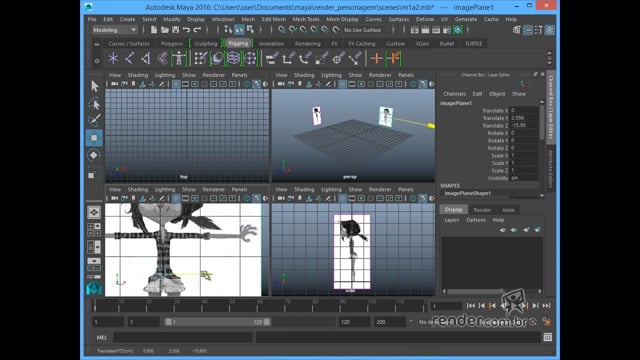
Task: Open the Script Editor icon
Action: (x=548, y=337)
